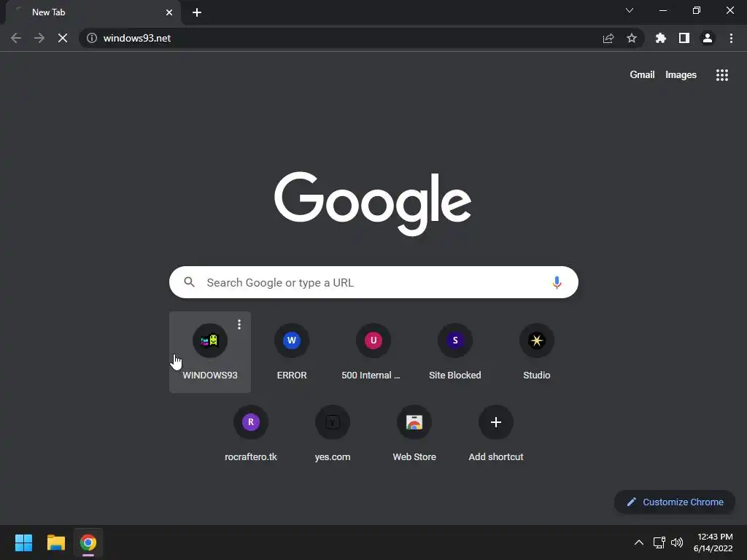Open the tab search dropdown

click(630, 10)
